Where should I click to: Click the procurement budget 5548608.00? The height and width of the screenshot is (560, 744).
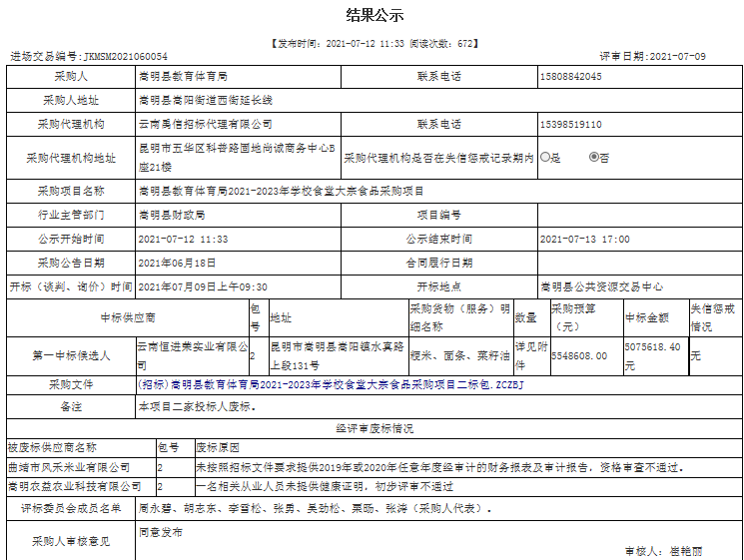(579, 355)
